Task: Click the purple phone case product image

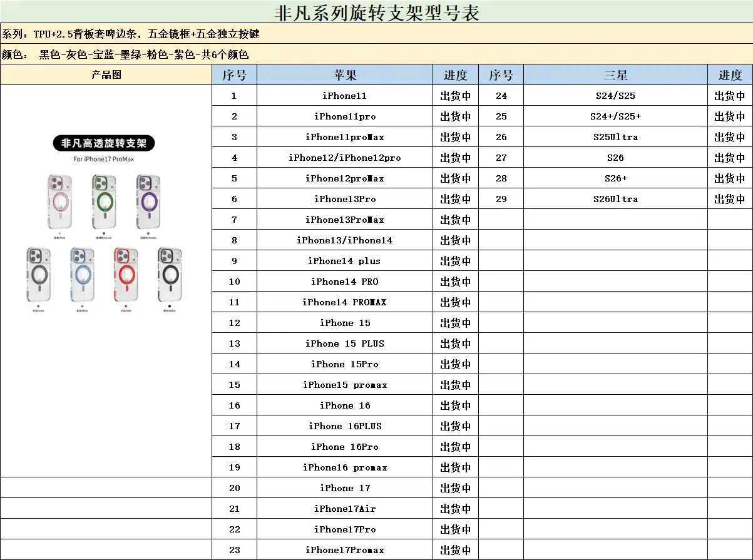Action: click(148, 201)
